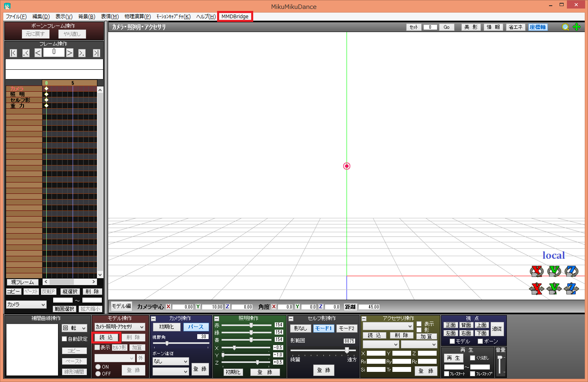Click the green Y move-axis icon
This screenshot has width=588, height=382.
[x=554, y=288]
